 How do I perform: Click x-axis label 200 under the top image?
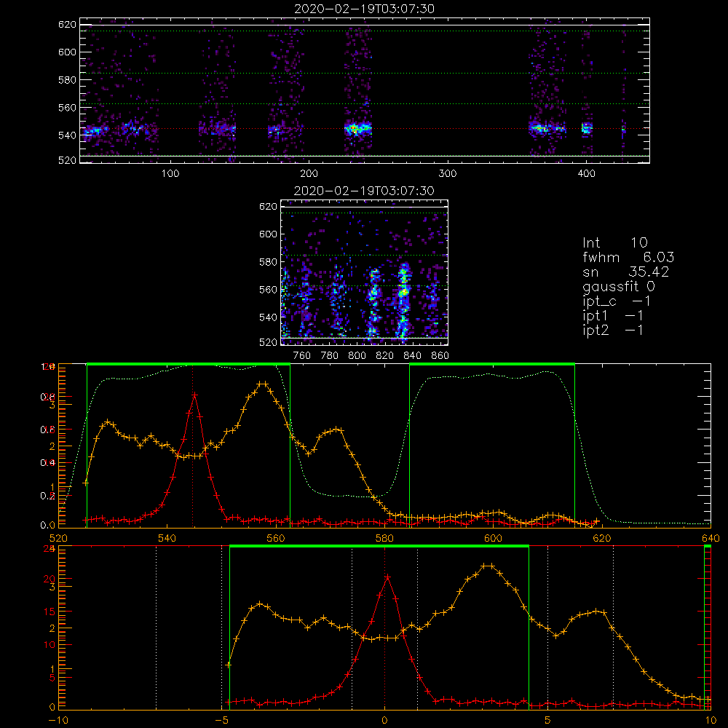pos(309,174)
